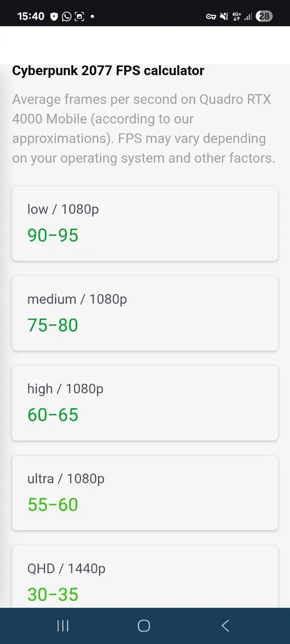Tap the 4G+ mobile data indicator
Image resolution: width=290 pixels, height=644 pixels.
tap(236, 16)
